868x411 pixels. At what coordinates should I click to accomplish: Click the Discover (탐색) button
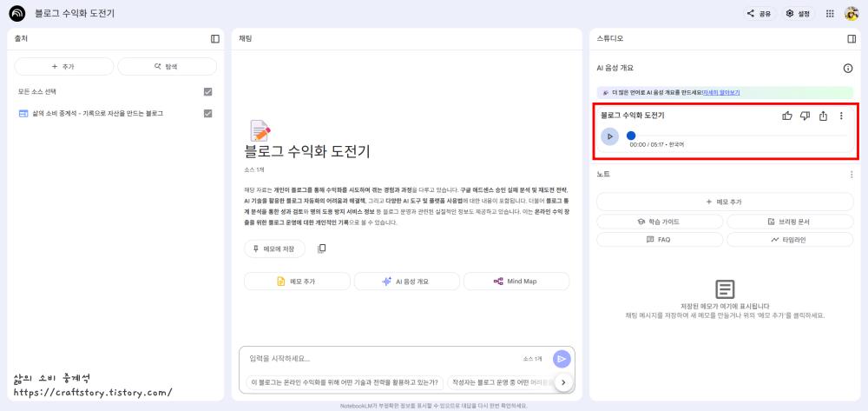168,66
